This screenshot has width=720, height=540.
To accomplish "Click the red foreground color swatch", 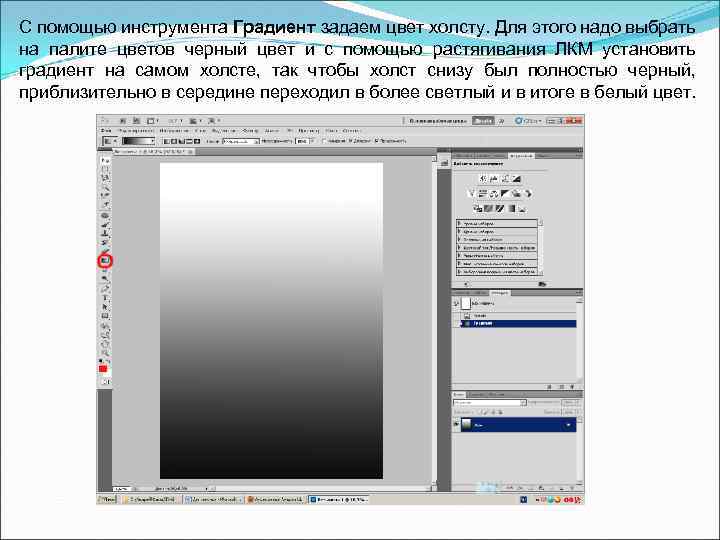I will pos(103,369).
